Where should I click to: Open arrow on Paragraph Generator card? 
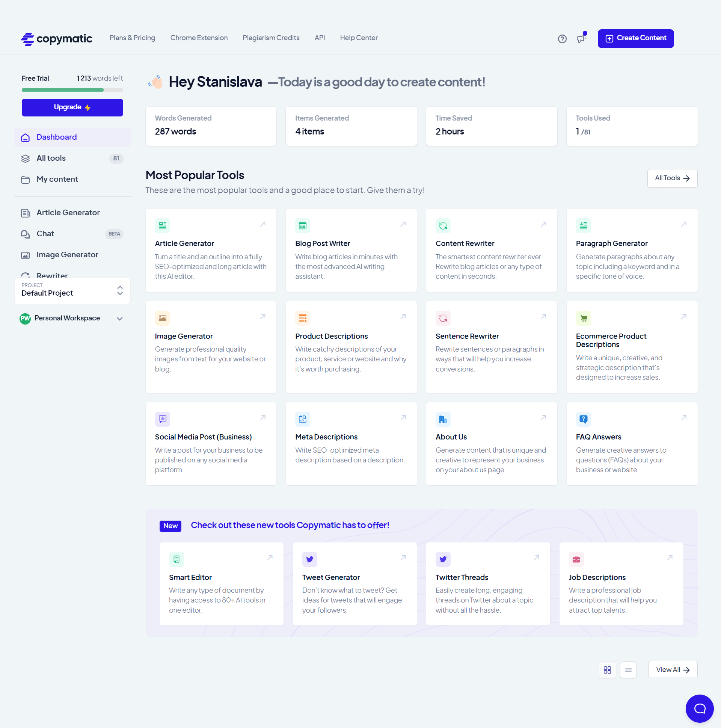click(684, 224)
